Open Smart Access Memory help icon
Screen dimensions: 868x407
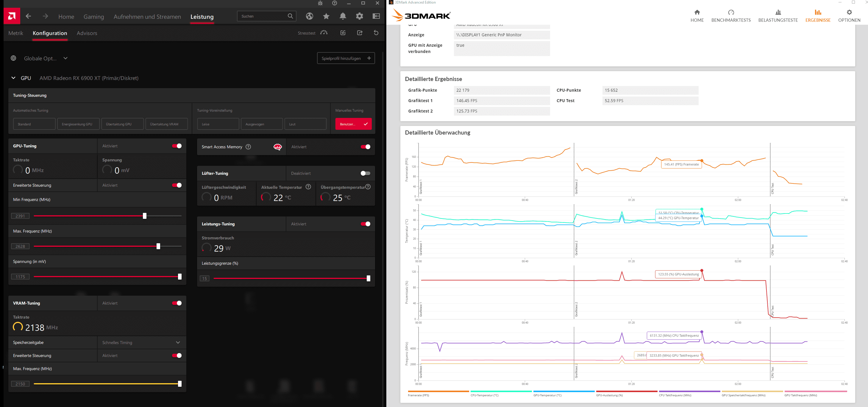(248, 147)
